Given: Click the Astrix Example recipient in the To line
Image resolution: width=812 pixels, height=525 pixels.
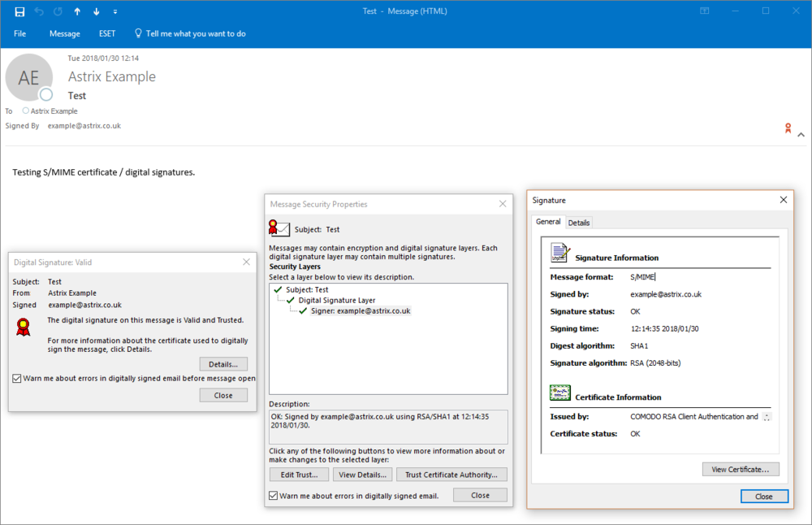Looking at the screenshot, I should tap(54, 111).
